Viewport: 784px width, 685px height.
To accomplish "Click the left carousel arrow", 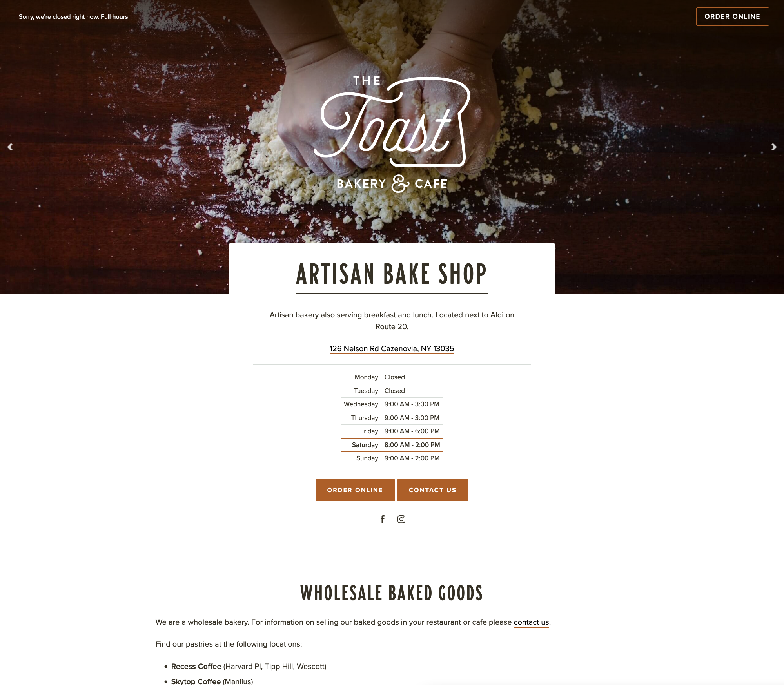I will pyautogui.click(x=9, y=147).
